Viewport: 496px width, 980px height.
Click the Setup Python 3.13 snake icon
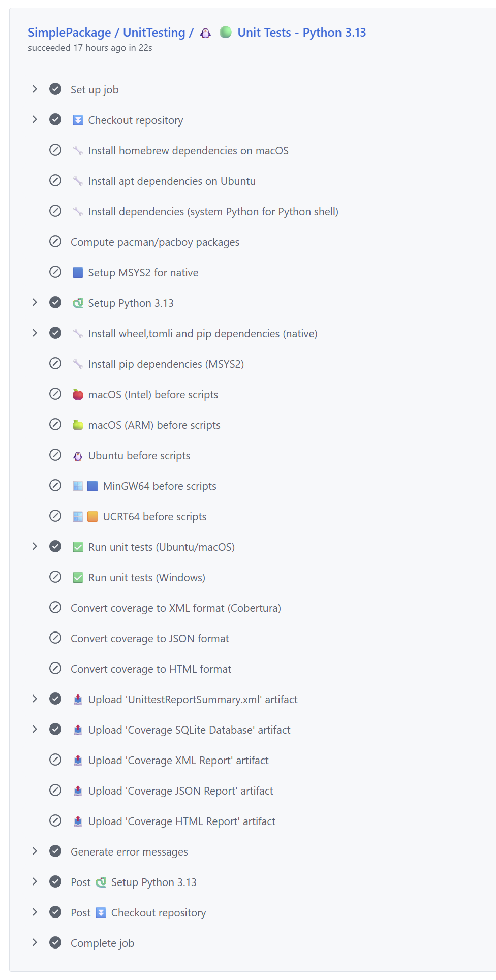(x=78, y=303)
